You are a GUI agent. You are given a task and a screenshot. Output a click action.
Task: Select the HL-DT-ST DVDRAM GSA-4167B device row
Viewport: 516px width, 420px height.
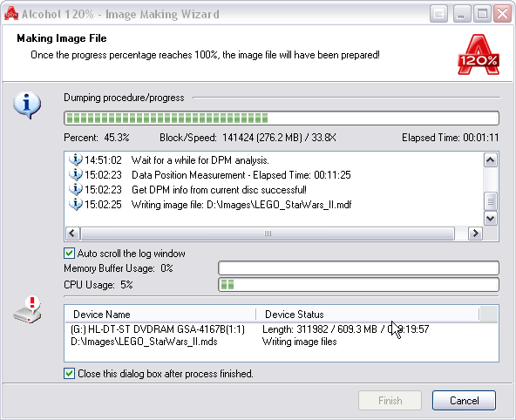(282, 329)
